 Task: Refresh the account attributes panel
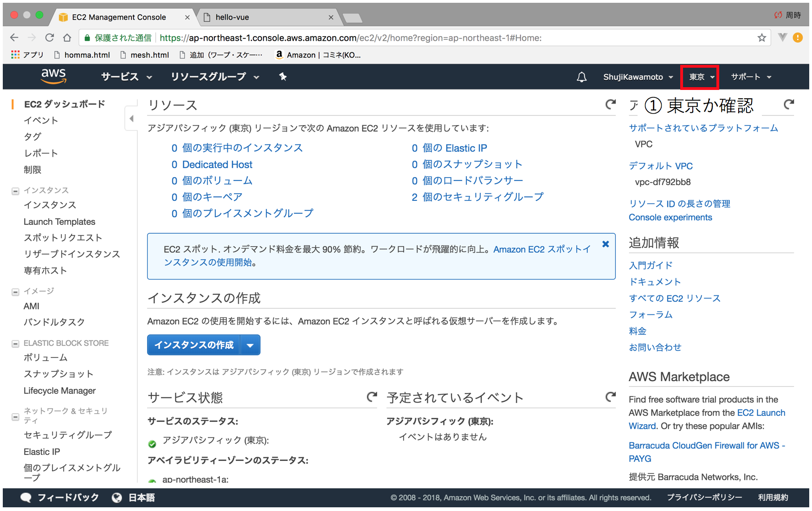[788, 104]
